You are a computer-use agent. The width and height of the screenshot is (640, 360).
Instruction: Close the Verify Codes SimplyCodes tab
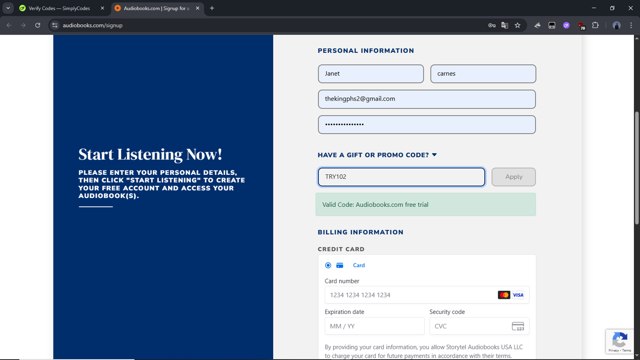[x=102, y=8]
